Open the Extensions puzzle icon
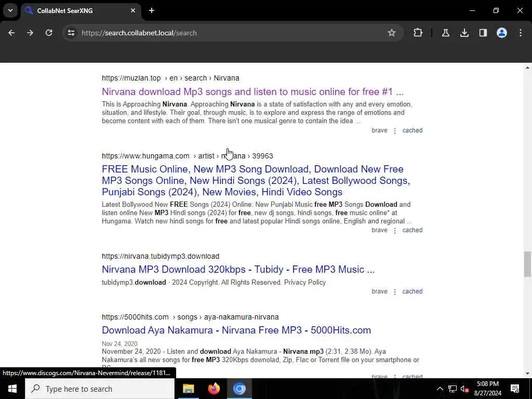The image size is (532, 399). (418, 33)
